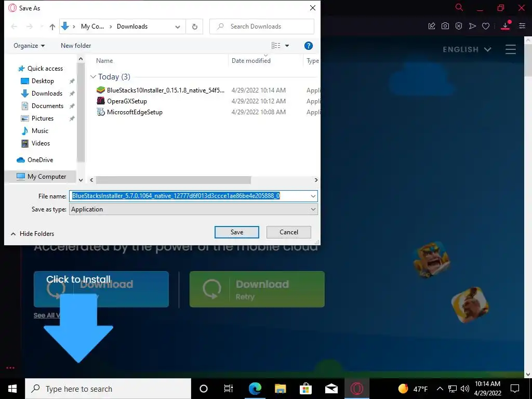532x399 pixels.
Task: Sort by the Name column header
Action: (x=104, y=61)
